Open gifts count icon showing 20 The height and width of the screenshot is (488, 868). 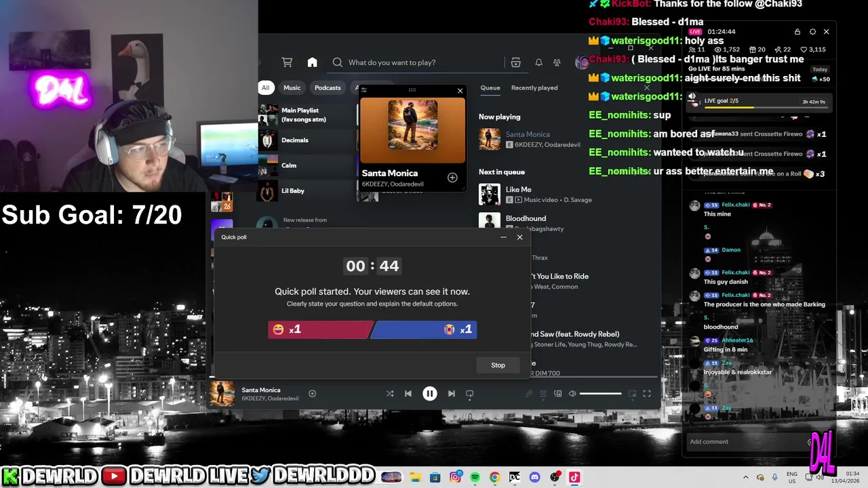pos(757,49)
